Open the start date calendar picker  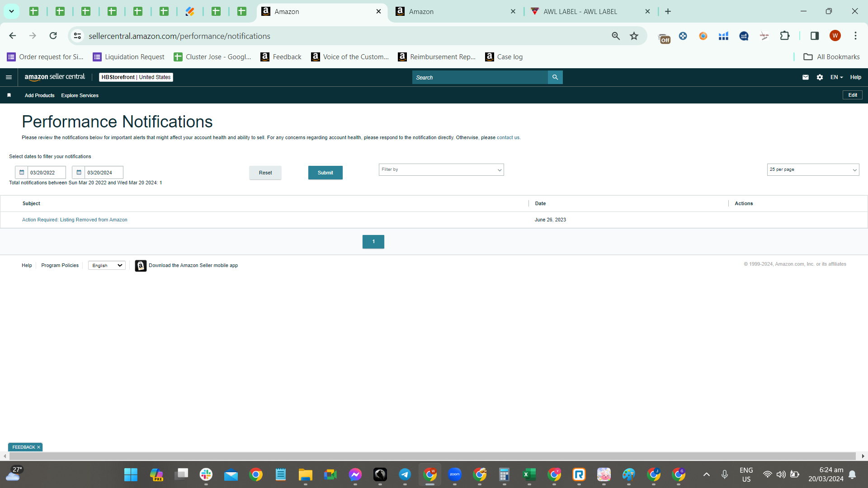[22, 173]
